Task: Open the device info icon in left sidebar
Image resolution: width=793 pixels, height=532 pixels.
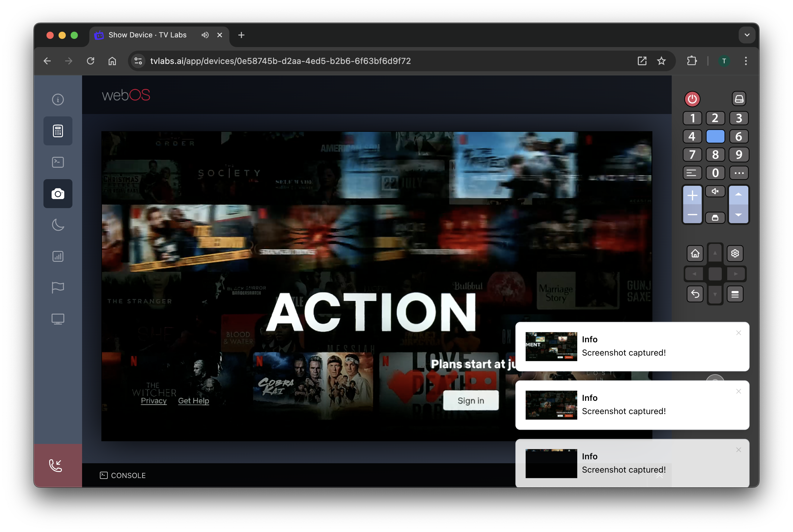Action: point(58,100)
